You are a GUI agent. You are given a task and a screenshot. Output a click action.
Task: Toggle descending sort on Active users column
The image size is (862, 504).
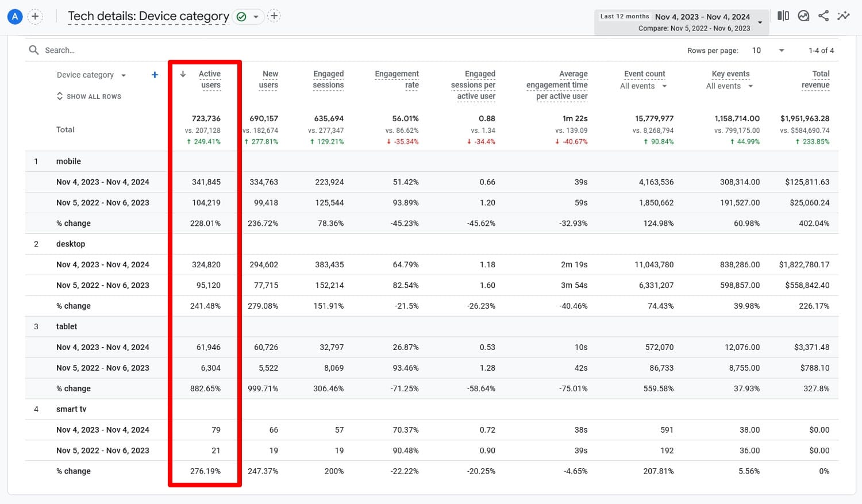183,74
